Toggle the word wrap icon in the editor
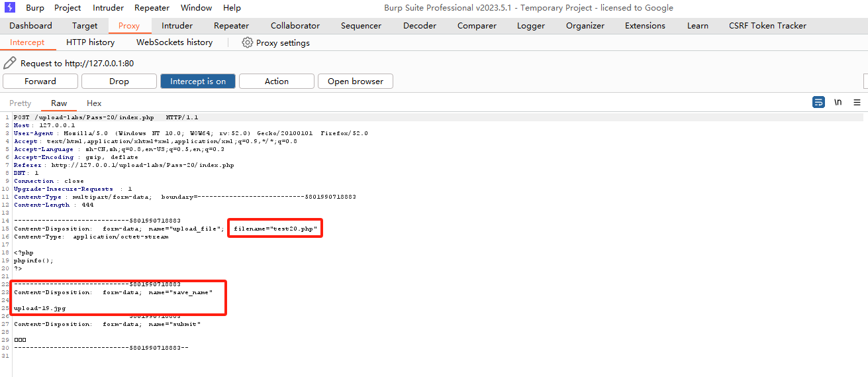The image size is (868, 377). pos(819,102)
